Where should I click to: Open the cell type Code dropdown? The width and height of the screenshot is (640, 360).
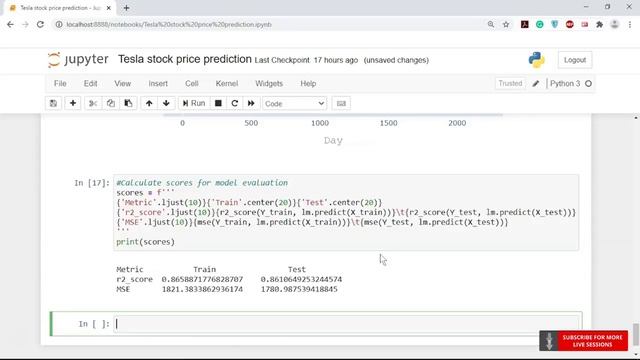pyautogui.click(x=294, y=104)
